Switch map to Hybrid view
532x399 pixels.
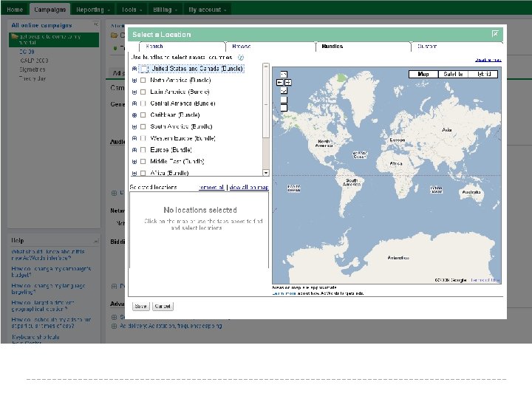click(482, 74)
